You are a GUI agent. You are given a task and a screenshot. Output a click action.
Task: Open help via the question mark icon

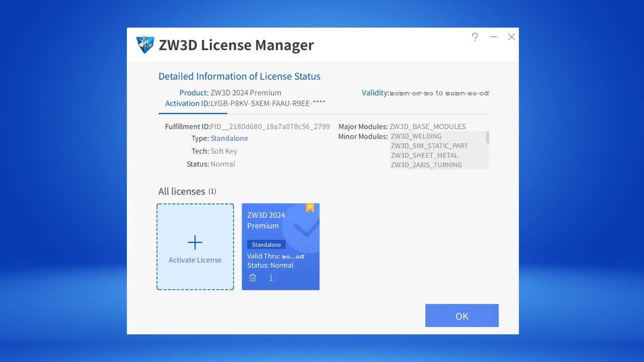pyautogui.click(x=474, y=37)
